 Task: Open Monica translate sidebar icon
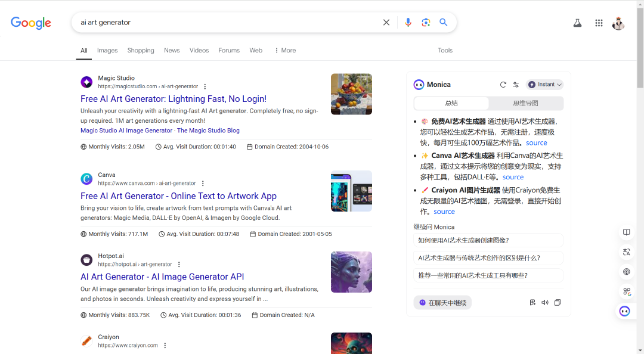[x=626, y=251]
